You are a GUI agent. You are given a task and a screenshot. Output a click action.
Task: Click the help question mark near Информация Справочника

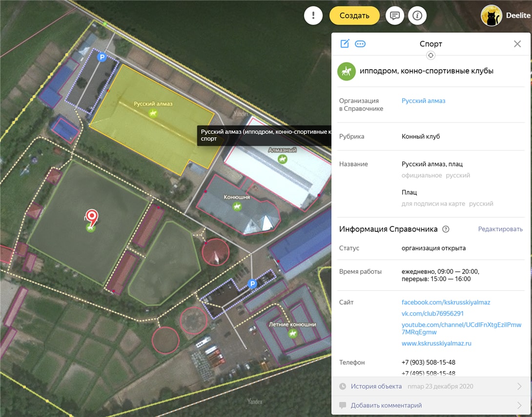pos(446,229)
